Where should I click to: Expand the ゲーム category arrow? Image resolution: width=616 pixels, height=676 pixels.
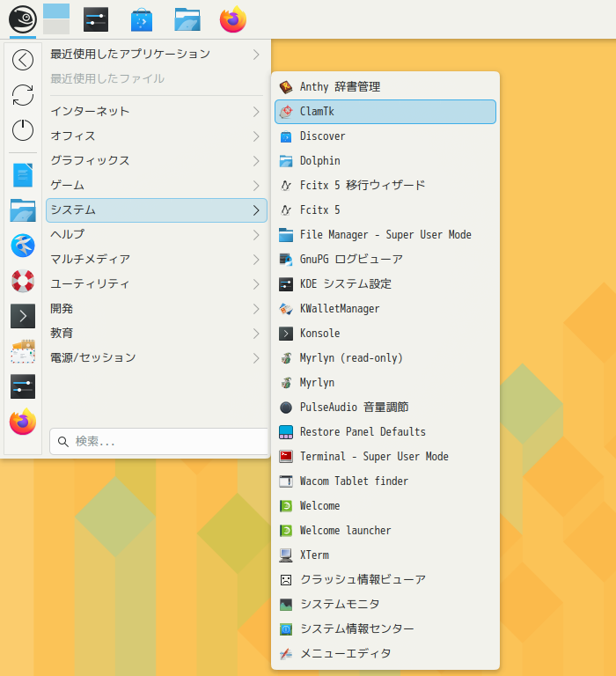256,186
